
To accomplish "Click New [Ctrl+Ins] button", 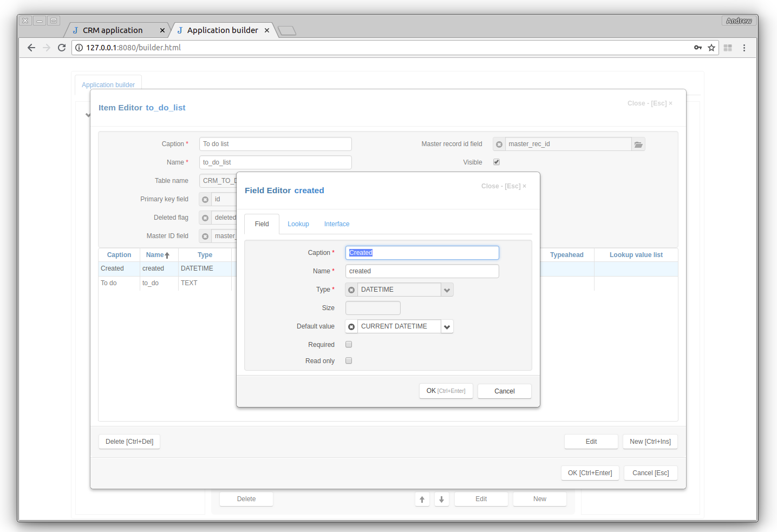I will 650,442.
